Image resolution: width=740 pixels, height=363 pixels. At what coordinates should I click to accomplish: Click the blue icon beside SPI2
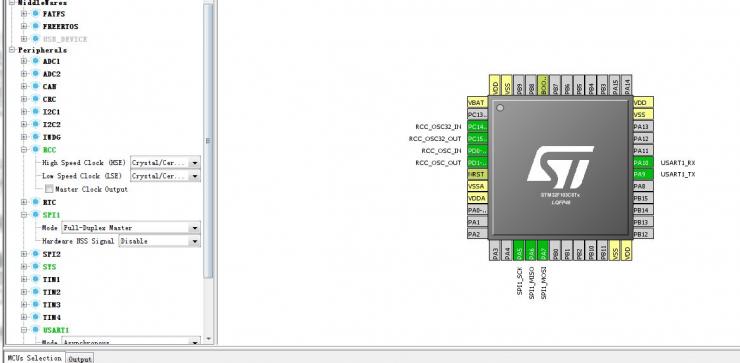click(x=35, y=254)
